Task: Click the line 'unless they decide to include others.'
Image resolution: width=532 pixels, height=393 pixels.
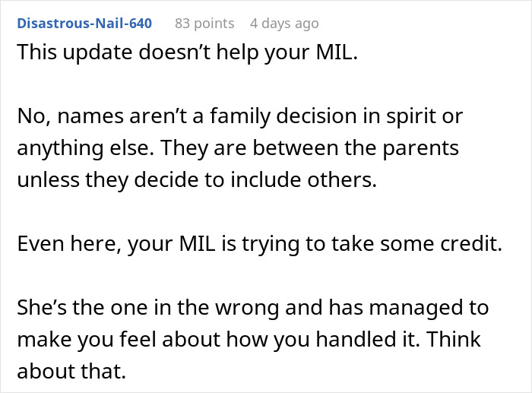Action: pos(197,180)
